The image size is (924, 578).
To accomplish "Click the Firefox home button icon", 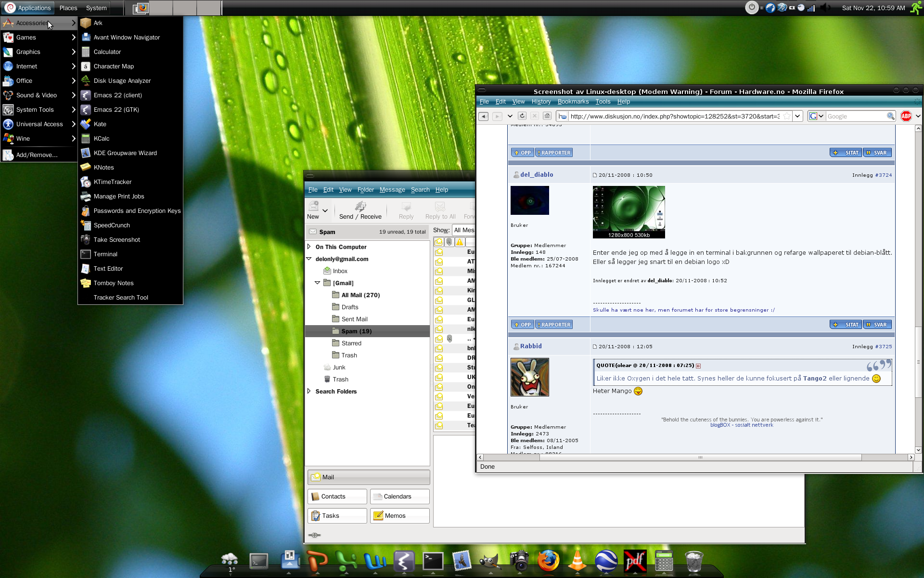I will point(547,116).
